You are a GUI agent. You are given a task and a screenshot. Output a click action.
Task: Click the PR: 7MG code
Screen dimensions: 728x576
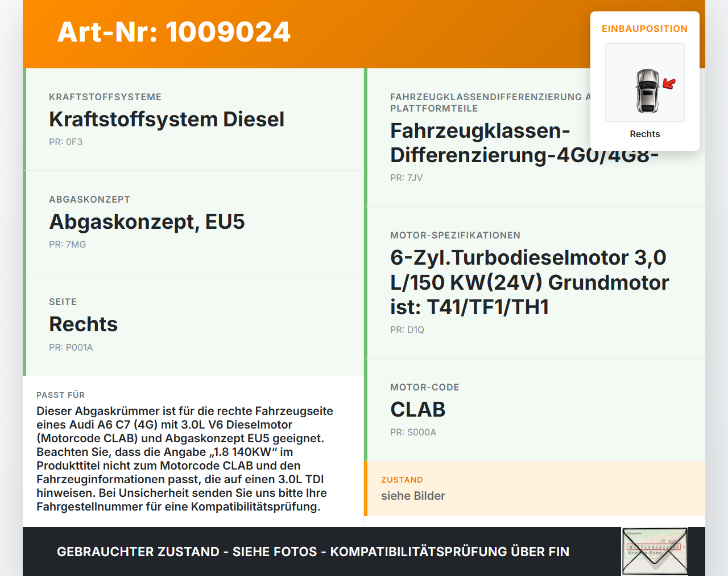coord(68,244)
